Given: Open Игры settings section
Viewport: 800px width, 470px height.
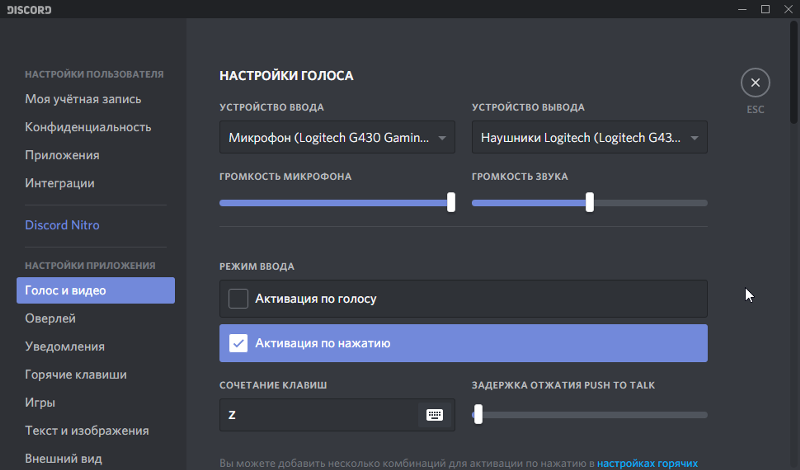Looking at the screenshot, I should point(40,403).
